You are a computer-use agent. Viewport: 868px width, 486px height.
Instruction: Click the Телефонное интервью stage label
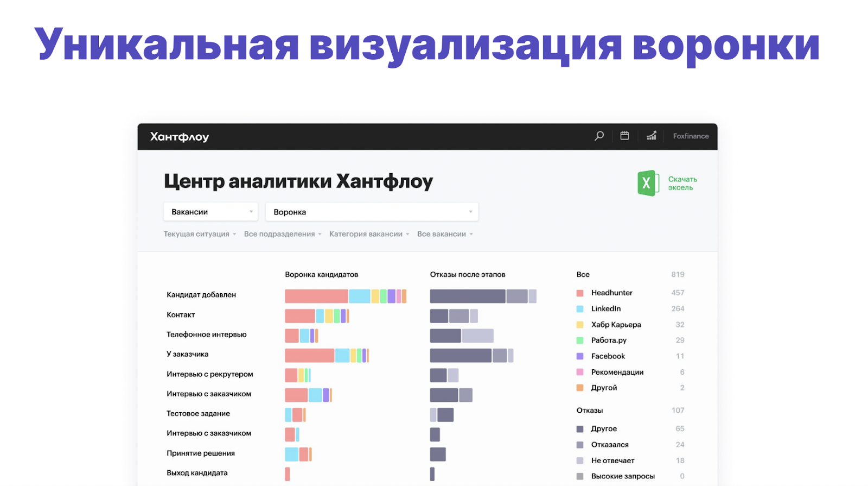[207, 334]
